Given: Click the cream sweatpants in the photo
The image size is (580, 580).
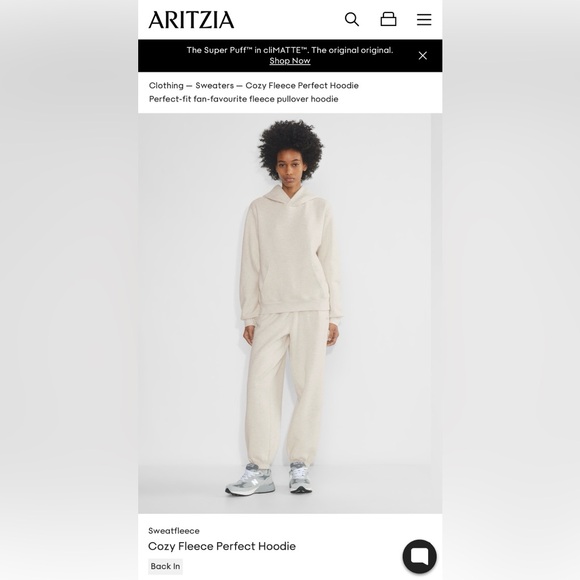Looking at the screenshot, I should click(287, 388).
